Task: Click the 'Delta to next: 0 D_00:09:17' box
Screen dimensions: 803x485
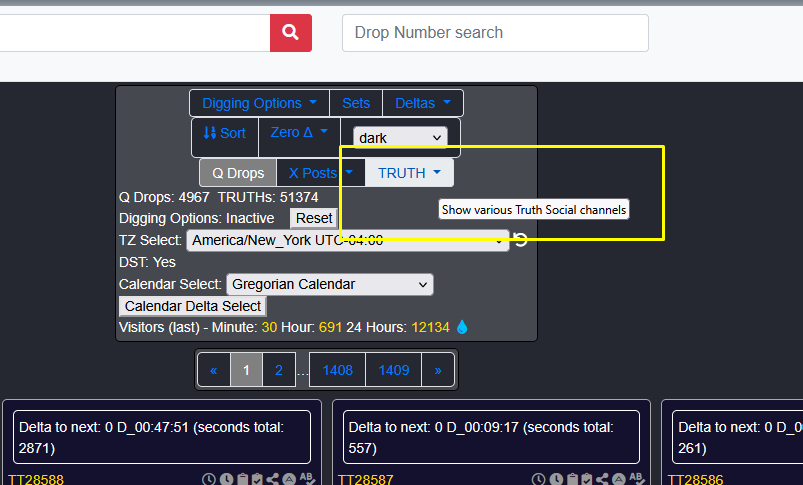Action: click(492, 437)
